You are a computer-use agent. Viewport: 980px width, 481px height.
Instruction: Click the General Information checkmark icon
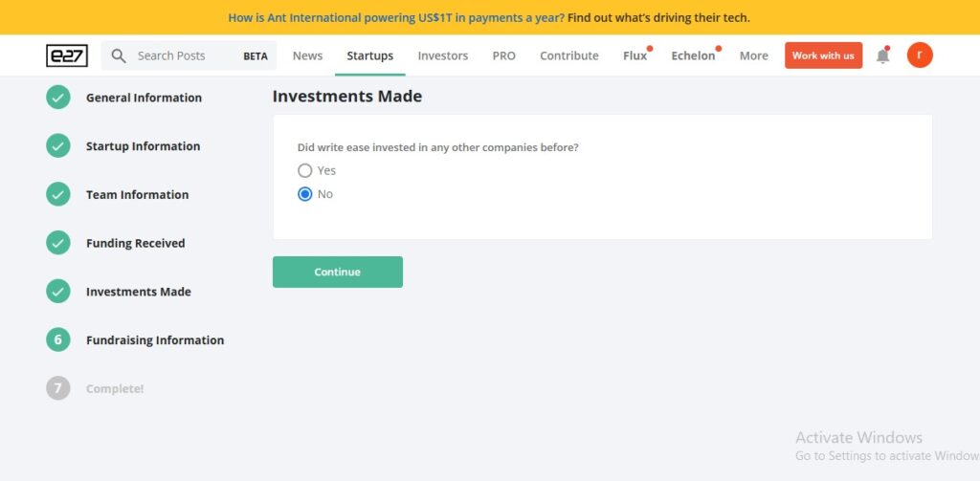coord(58,98)
